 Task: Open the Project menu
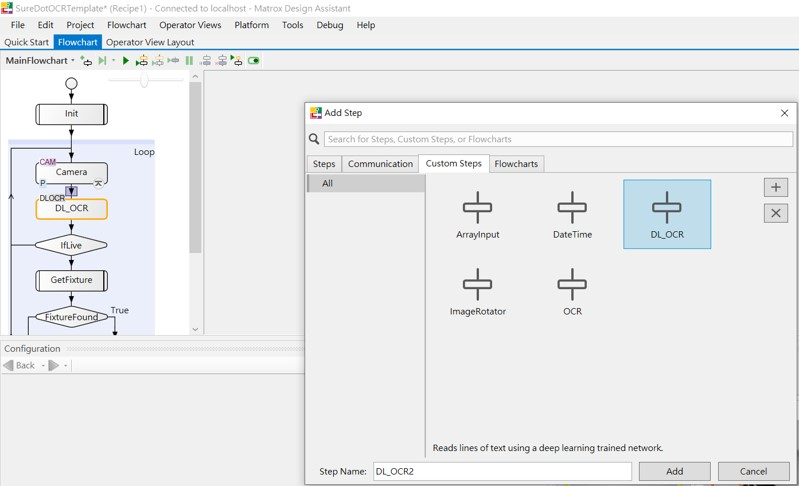click(80, 25)
